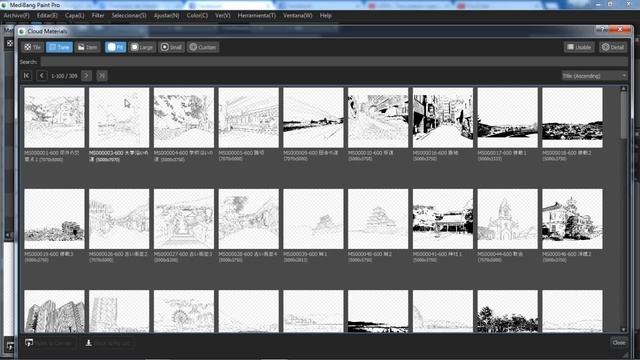The height and width of the screenshot is (360, 640).
Task: Click the paste-to-canvas icon at dialog bottom
Action: tap(29, 343)
